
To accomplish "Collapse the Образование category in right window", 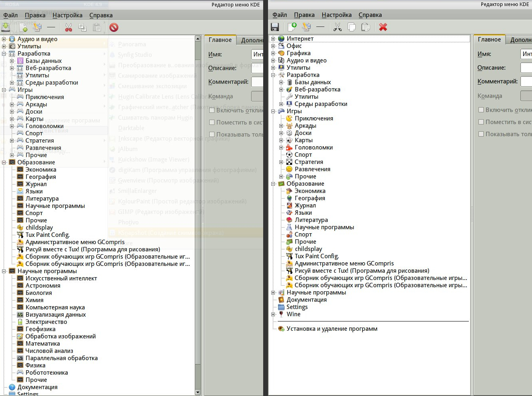I will pos(273,184).
